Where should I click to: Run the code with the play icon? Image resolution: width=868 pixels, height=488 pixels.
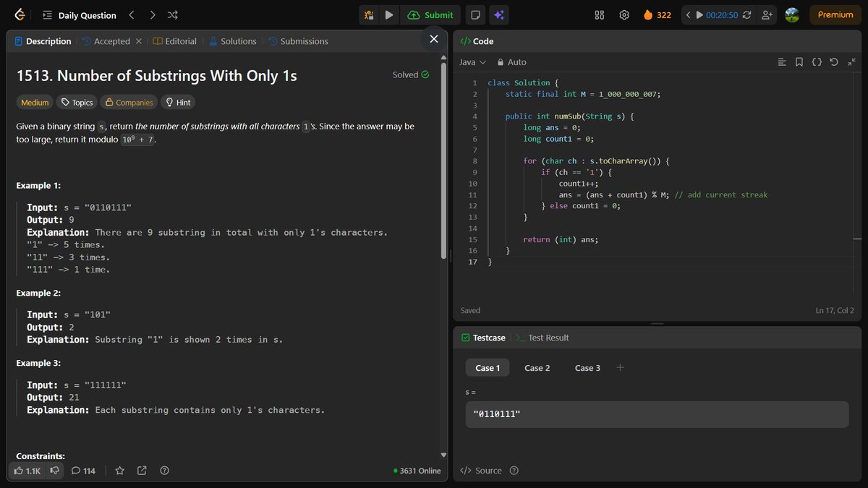(388, 14)
